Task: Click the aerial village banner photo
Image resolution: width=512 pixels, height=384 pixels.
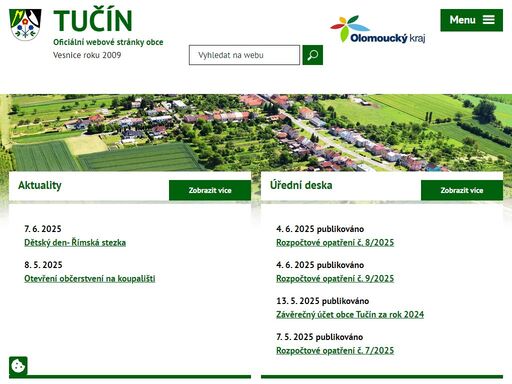Action: pos(256,133)
